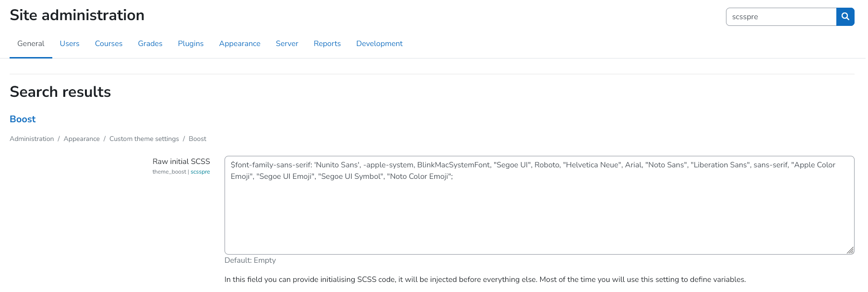Open the Reports tab

tap(327, 44)
